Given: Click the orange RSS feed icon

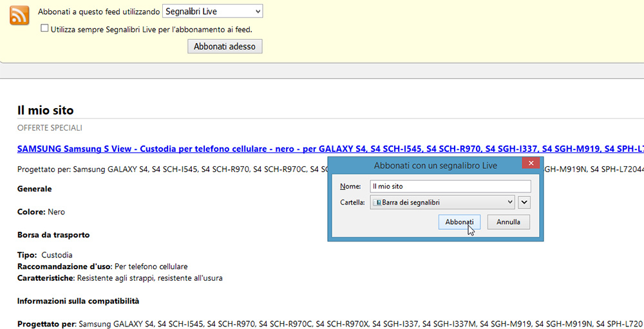Looking at the screenshot, I should pyautogui.click(x=19, y=15).
